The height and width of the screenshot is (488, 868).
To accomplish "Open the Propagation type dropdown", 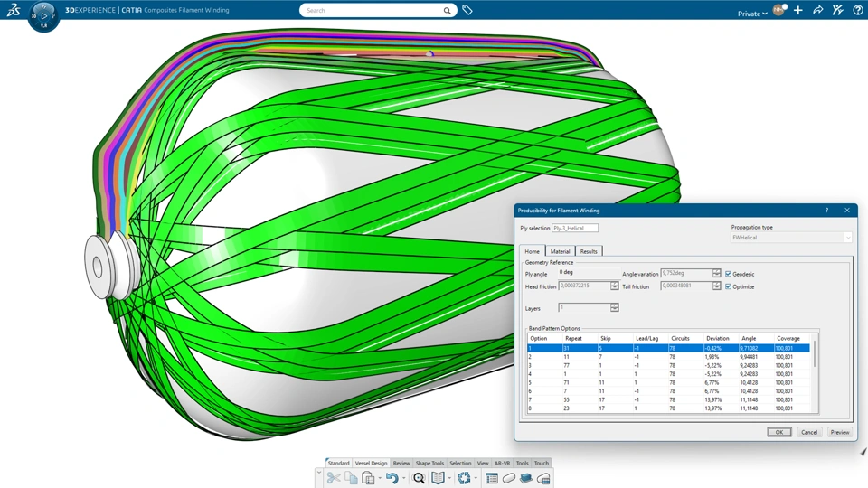I will [791, 238].
